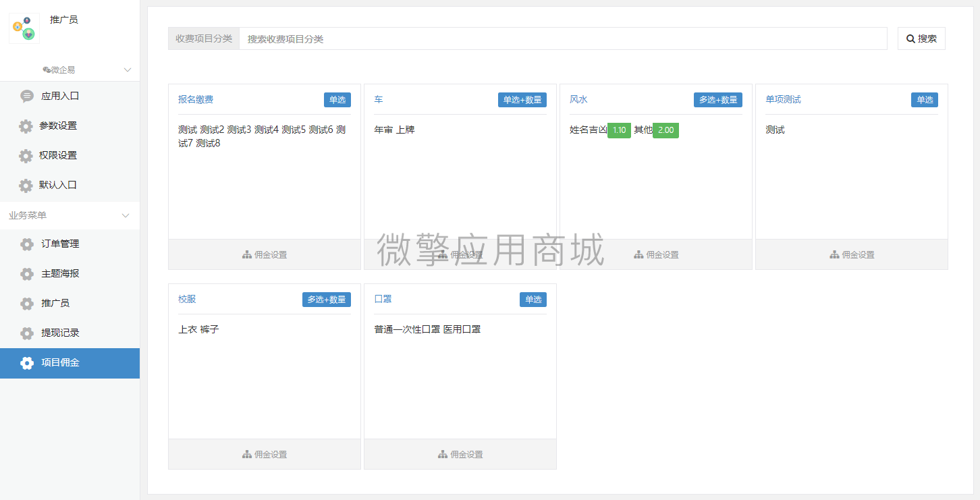Screen dimensions: 980x500
Task: Open 佣金设置 for 口罩 card
Action: [x=460, y=454]
